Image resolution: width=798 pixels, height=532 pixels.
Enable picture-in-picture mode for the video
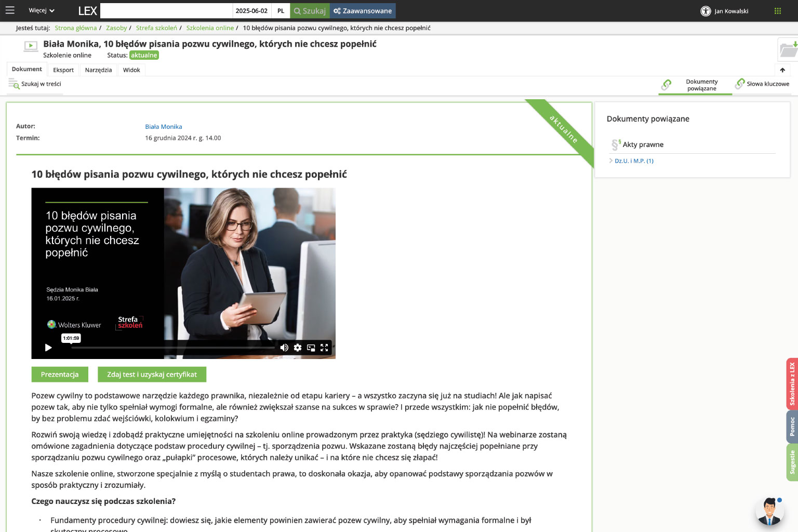(311, 348)
